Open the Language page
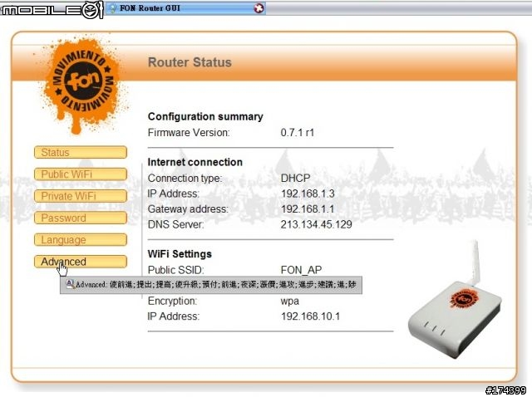Screen dimensions: 532x397 pos(81,240)
